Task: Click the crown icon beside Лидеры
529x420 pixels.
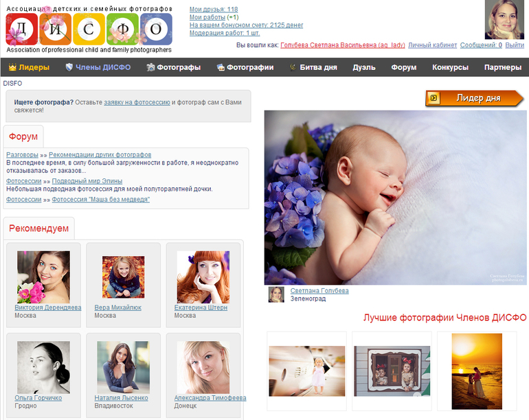Action: point(12,67)
